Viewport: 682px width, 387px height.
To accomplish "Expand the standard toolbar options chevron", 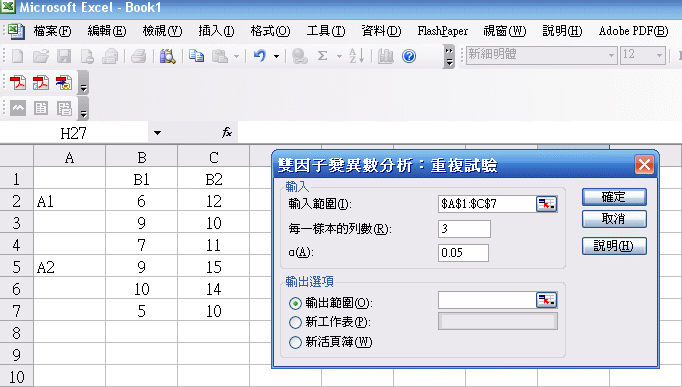I will tap(449, 57).
